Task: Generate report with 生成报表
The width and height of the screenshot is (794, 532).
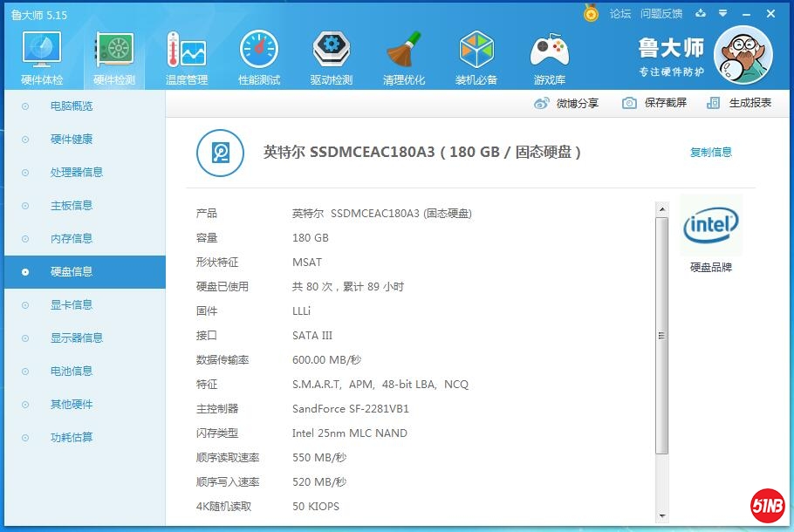Action: pos(740,103)
